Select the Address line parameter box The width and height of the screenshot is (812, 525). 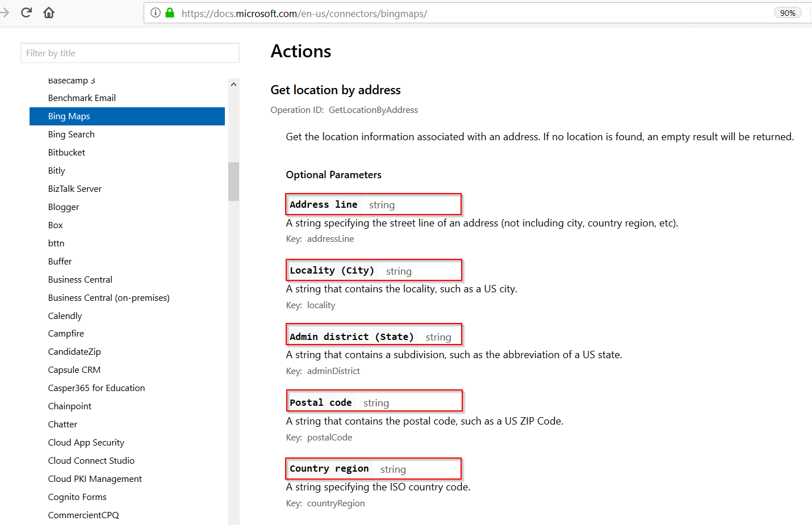(373, 204)
